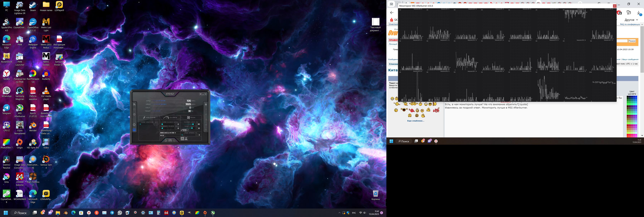This screenshot has height=217, width=644.
Task: Open РУС language input switcher
Action: click(354, 213)
